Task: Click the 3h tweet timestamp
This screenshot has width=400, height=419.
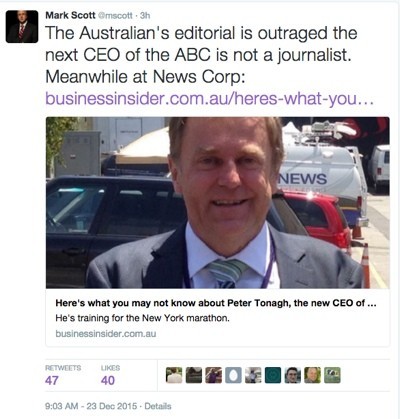Action: pos(145,16)
